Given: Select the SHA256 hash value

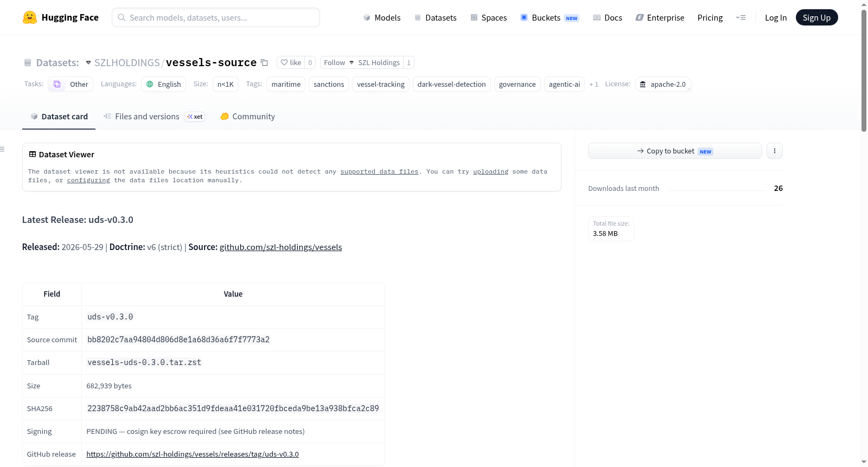Looking at the screenshot, I should click(x=233, y=408).
